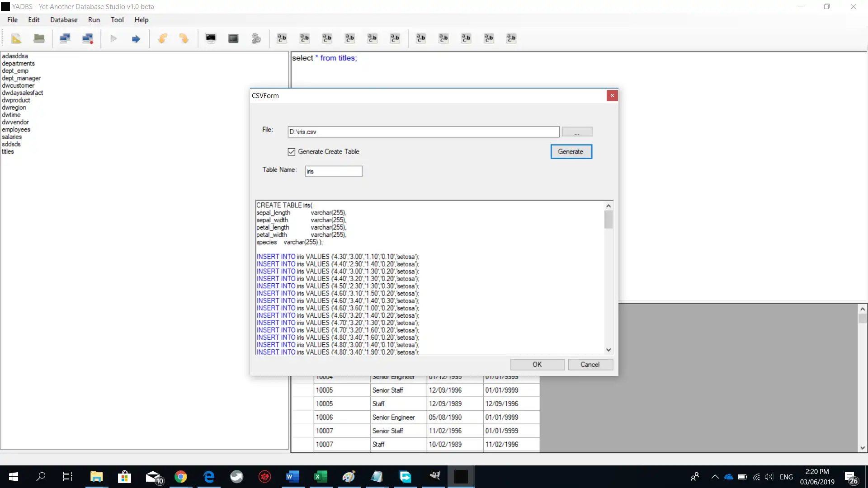Click the '10006' cell in results grid
868x488 pixels.
342,418
